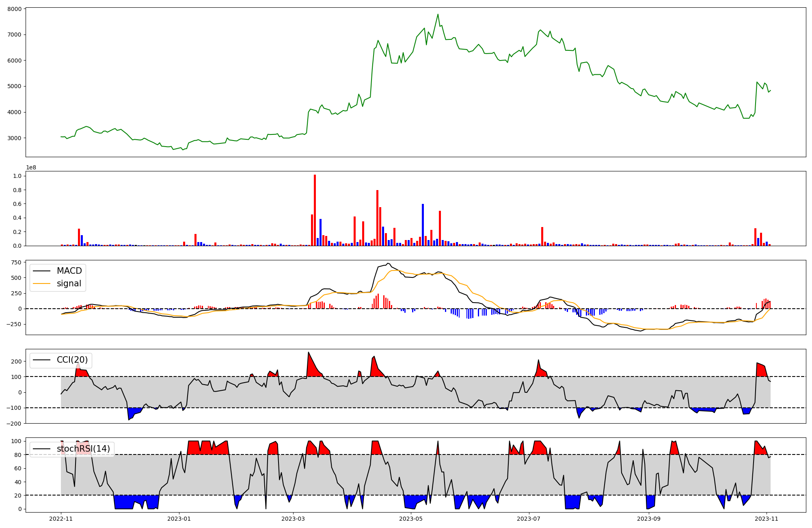Click the MACD legend label
This screenshot has height=528, width=812.
coord(69,271)
